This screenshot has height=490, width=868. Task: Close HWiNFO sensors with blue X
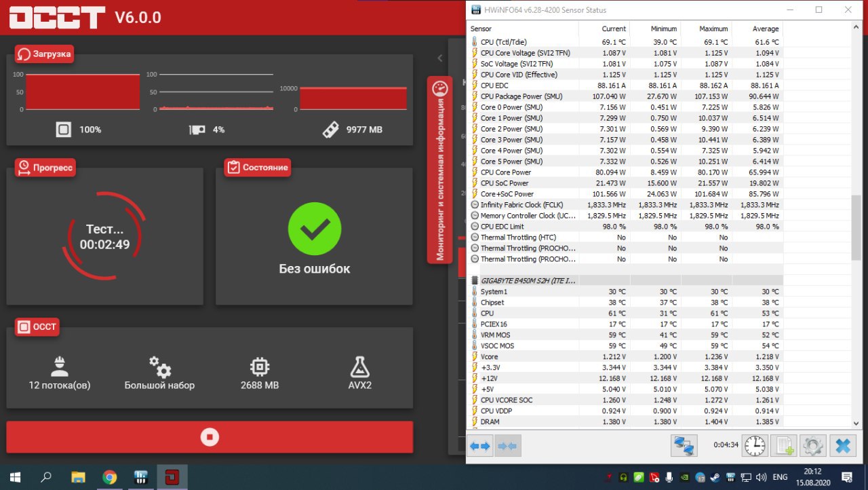(843, 445)
